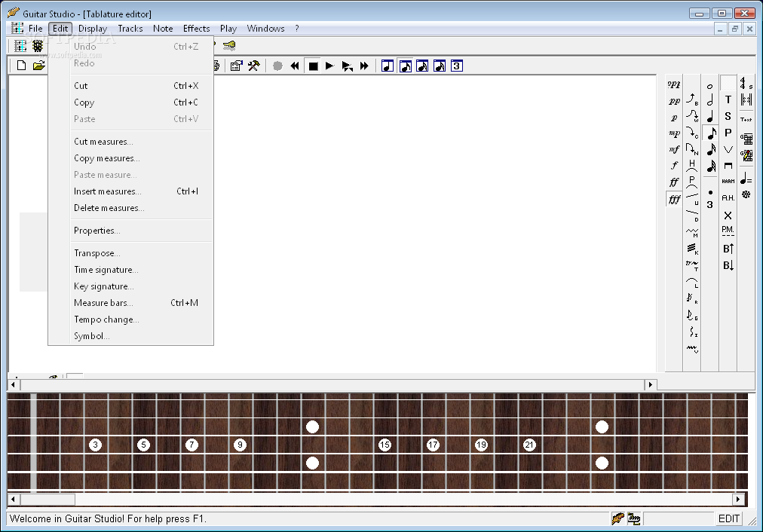Apply the bend effect icon
The image size is (763, 532).
pos(692,99)
